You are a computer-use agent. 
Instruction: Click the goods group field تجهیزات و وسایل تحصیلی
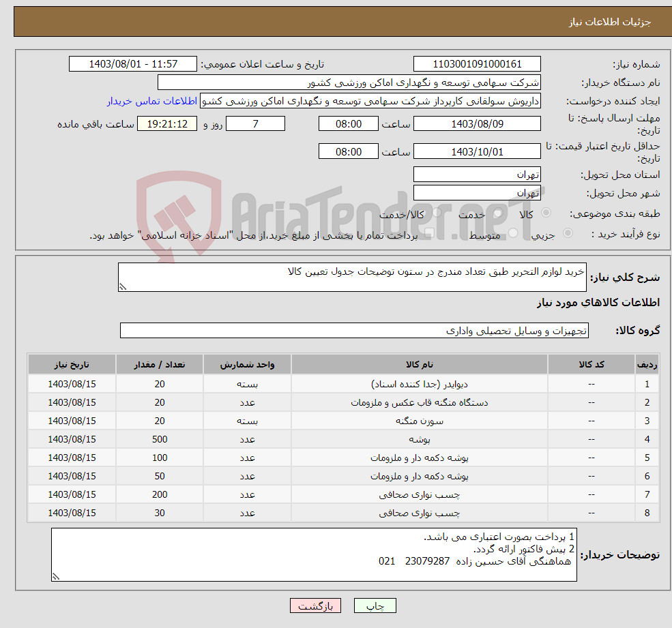coord(355,331)
